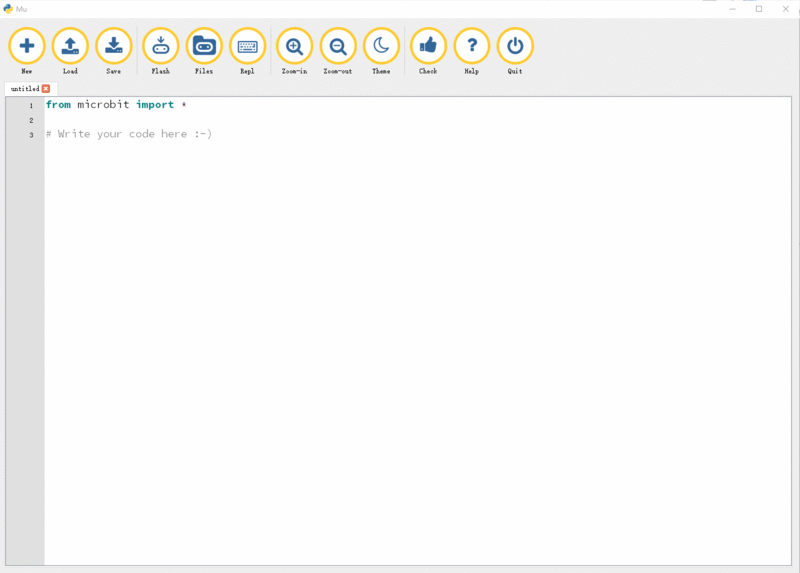
Task: Close the untitled tab
Action: point(46,89)
